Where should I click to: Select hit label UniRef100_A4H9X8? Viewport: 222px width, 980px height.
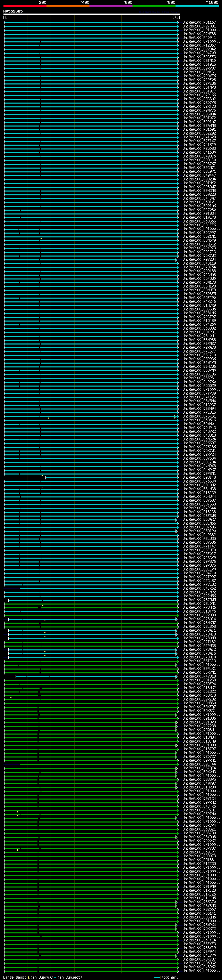point(199,465)
